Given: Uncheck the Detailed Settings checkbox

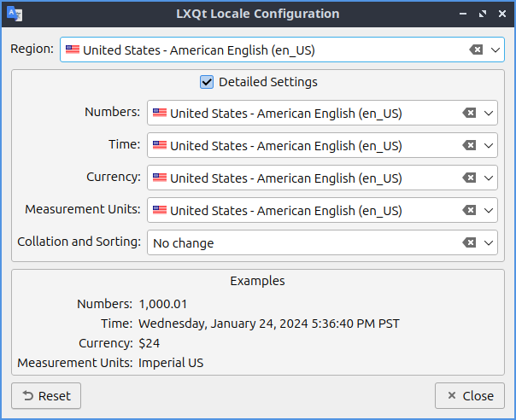Looking at the screenshot, I should coord(206,83).
